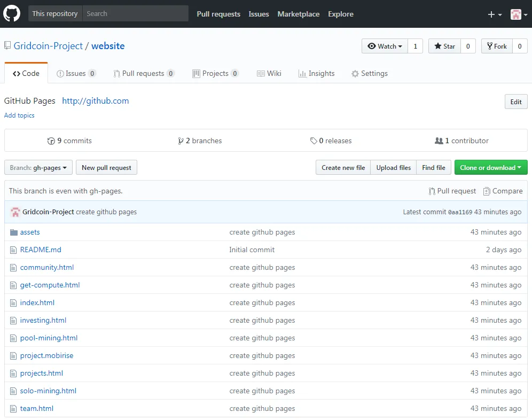Click the contributors people icon
The width and height of the screenshot is (532, 420).
439,141
